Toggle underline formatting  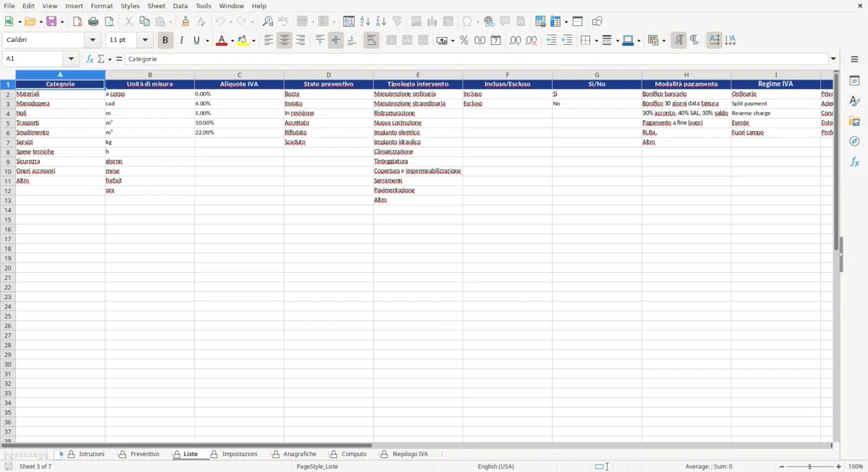(x=197, y=41)
